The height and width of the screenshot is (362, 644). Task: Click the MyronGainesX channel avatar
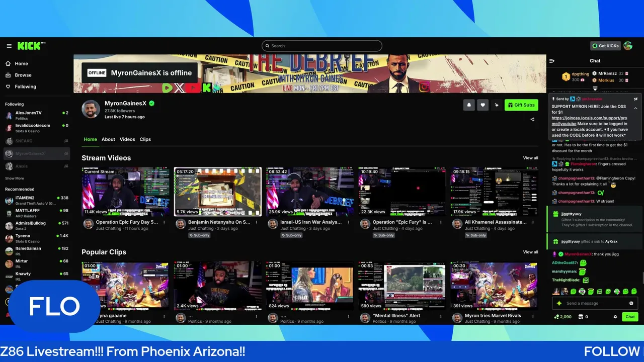pyautogui.click(x=91, y=109)
